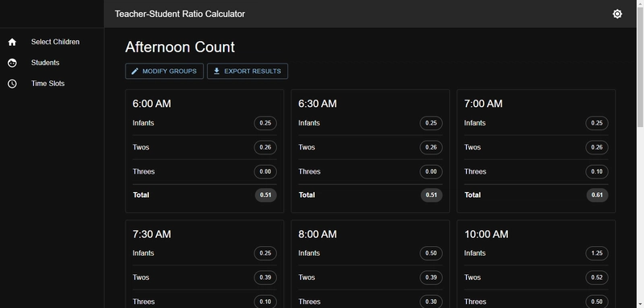Click Total label in 7:00 AM card
Viewport: 644px width, 308px height.
[x=473, y=195]
